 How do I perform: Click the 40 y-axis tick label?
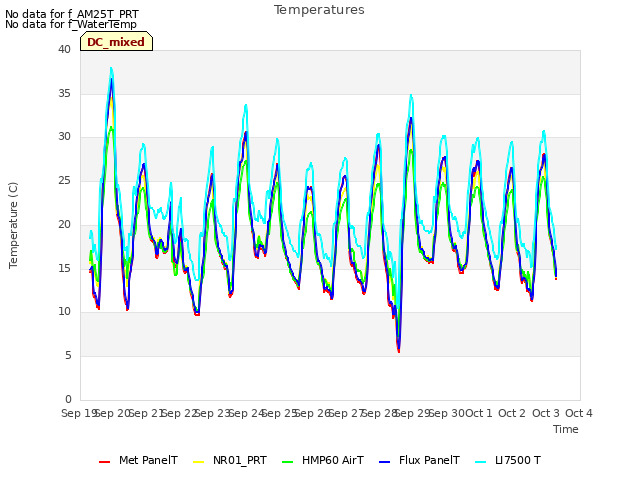(64, 50)
